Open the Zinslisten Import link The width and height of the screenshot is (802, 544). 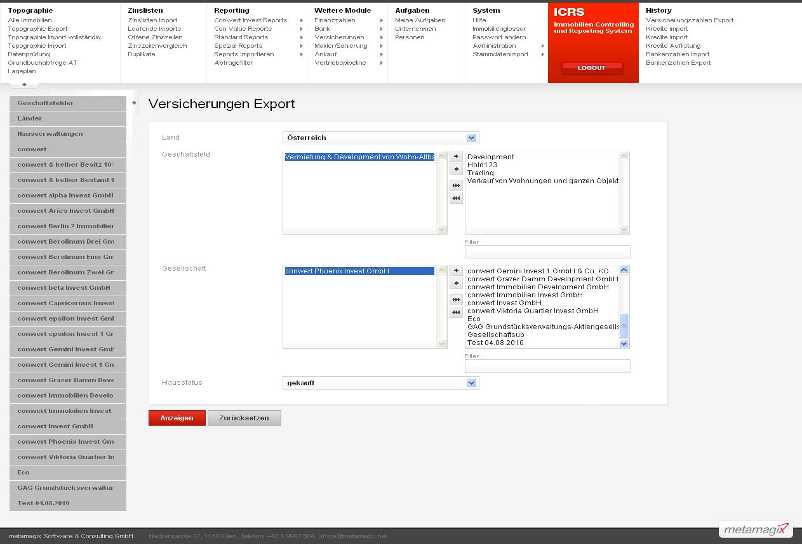(x=152, y=20)
